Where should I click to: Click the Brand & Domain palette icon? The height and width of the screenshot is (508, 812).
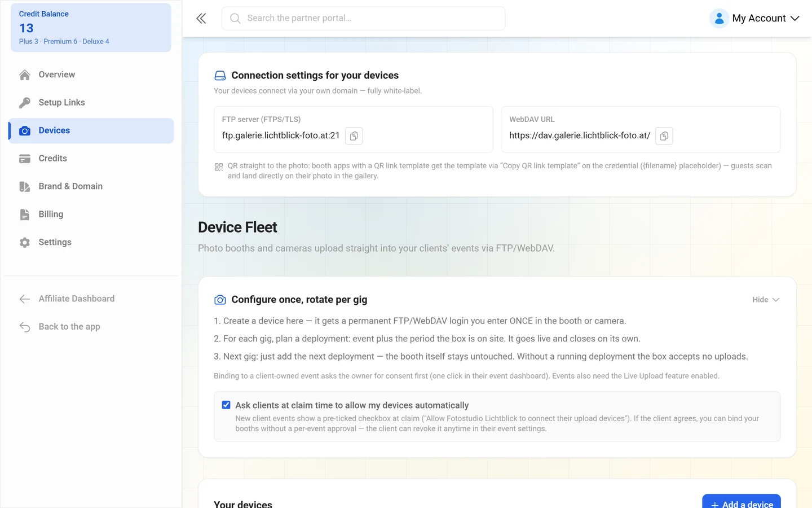25,187
